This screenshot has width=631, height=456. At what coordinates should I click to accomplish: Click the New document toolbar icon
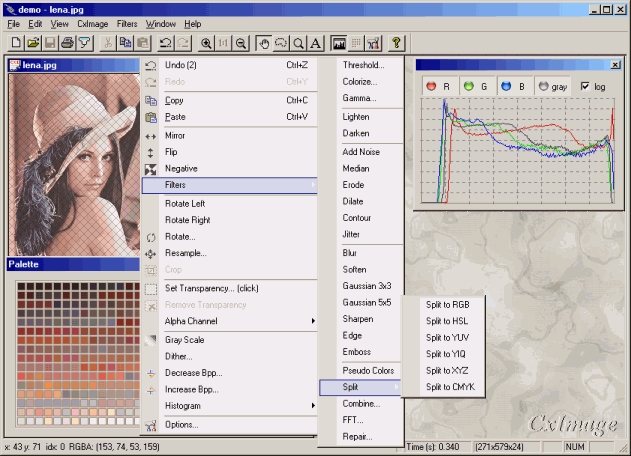(x=17, y=43)
